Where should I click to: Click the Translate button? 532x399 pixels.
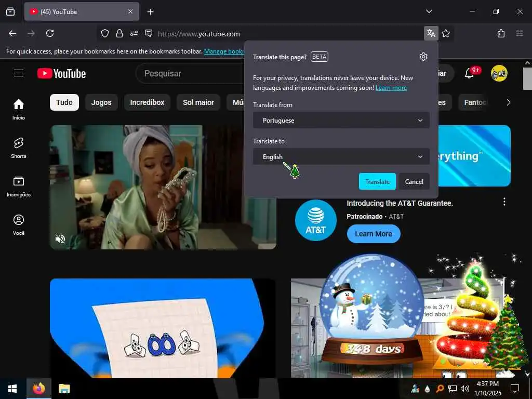(x=377, y=181)
